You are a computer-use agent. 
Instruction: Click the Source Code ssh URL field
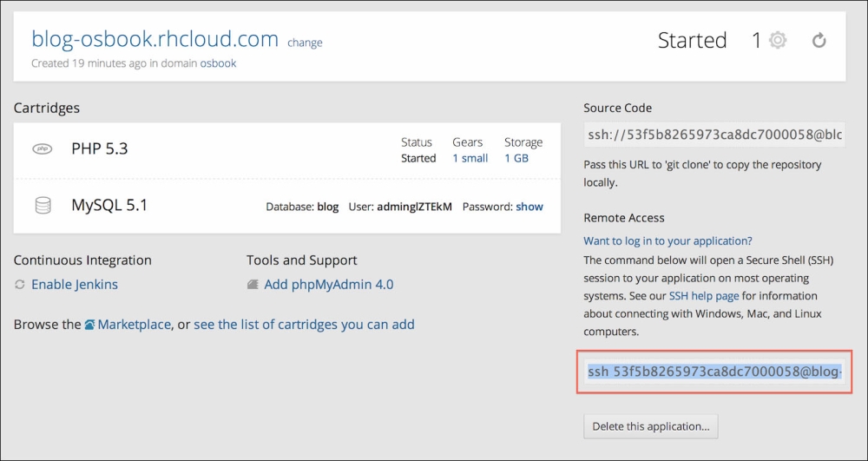pos(714,135)
